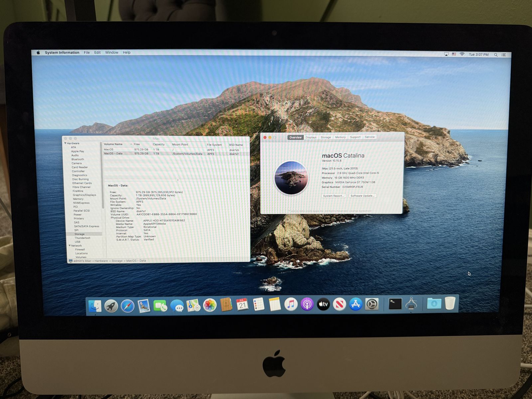Open the File menu

coord(87,53)
